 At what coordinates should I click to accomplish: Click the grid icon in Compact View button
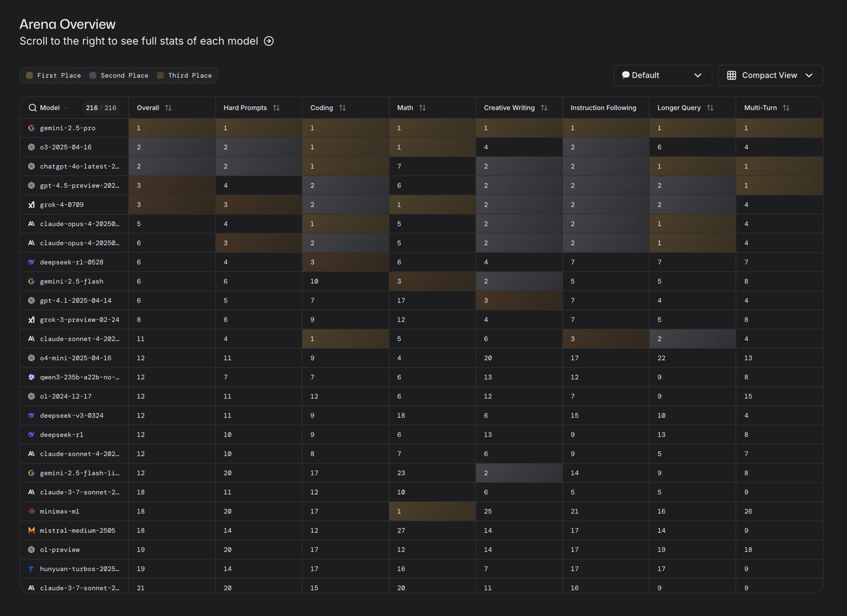tap(731, 75)
